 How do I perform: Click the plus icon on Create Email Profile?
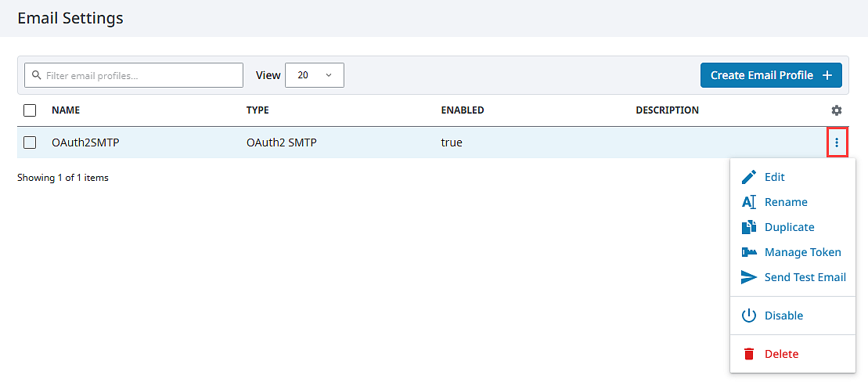tap(827, 75)
